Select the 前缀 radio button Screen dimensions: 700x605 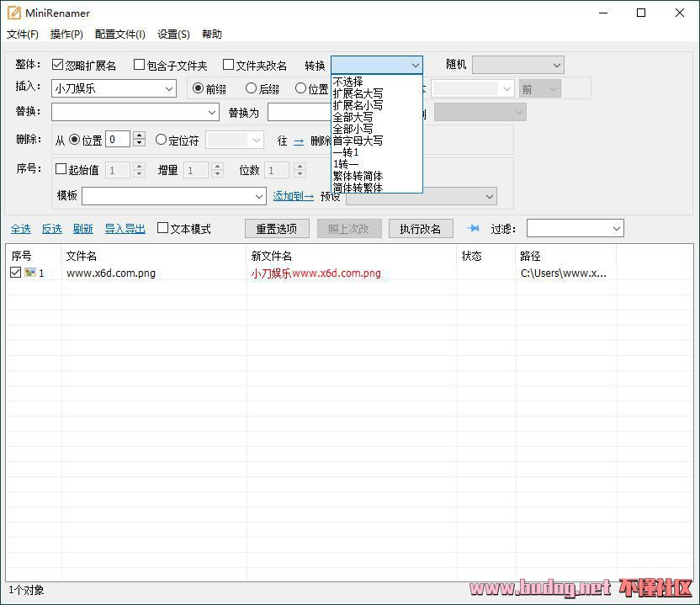198,88
